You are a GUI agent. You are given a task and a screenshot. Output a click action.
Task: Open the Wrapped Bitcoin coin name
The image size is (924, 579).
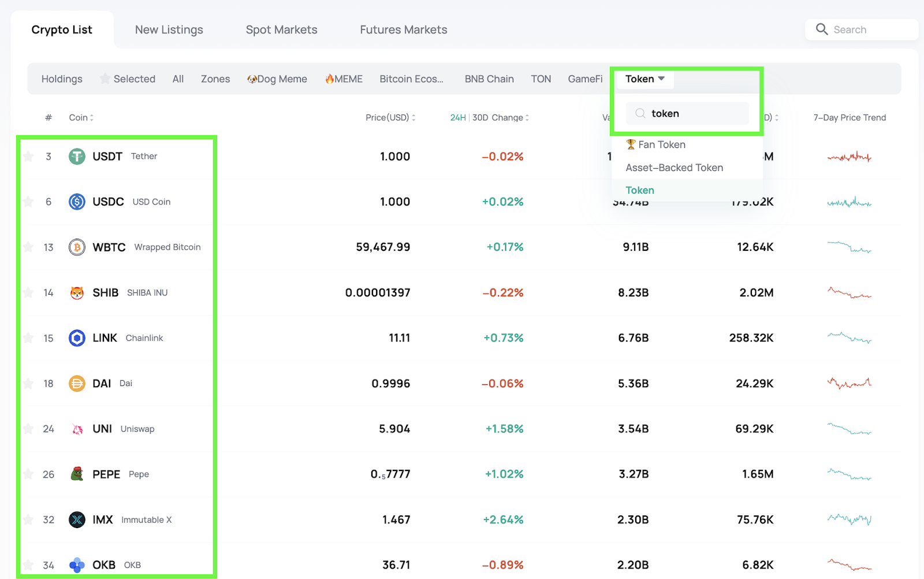(167, 247)
